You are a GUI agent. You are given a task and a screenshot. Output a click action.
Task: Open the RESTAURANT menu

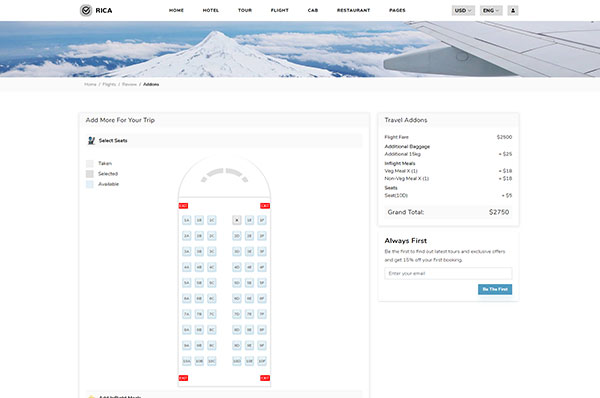pyautogui.click(x=354, y=10)
